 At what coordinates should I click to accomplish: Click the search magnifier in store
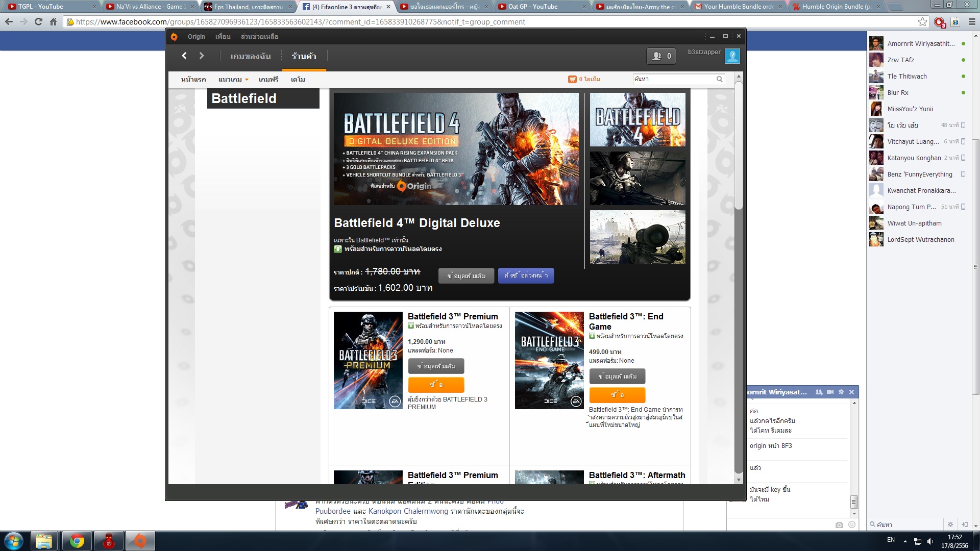coord(720,79)
